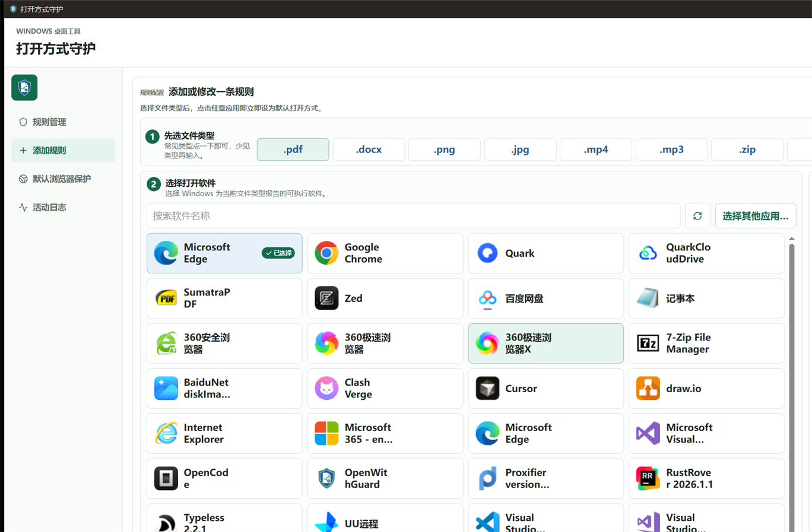The width and height of the screenshot is (812, 532).
Task: Choose the .png file type
Action: pyautogui.click(x=444, y=149)
